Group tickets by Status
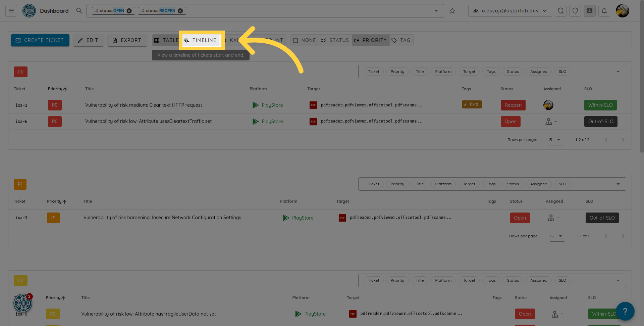This screenshot has width=644, height=326. (x=335, y=40)
